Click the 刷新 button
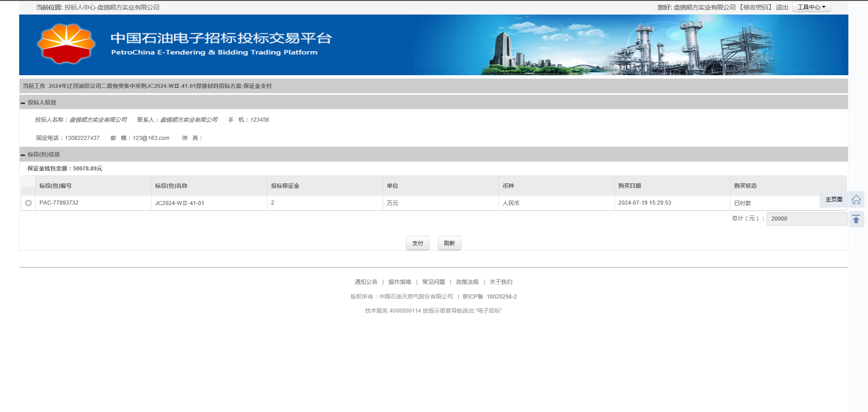The image size is (868, 412). [x=450, y=243]
